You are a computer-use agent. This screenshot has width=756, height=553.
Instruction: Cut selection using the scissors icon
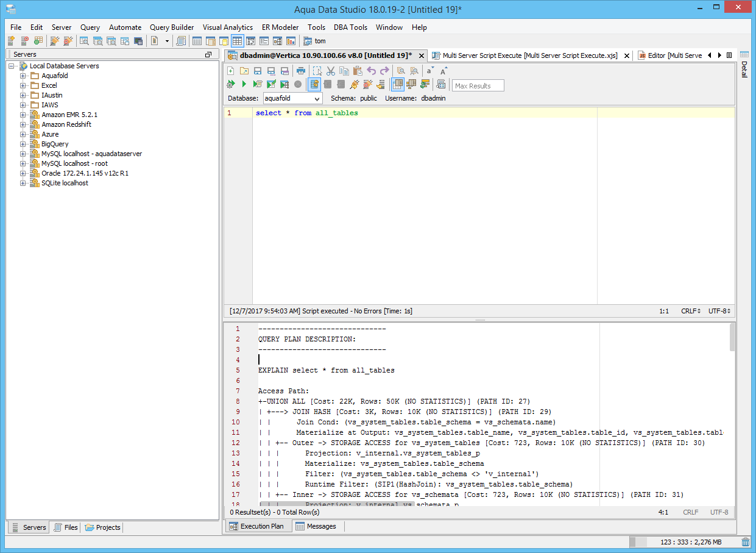click(x=331, y=71)
